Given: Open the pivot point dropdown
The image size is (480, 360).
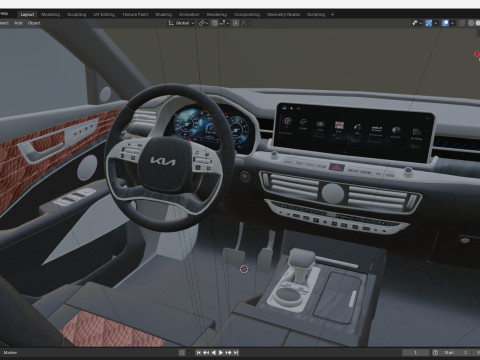Looking at the screenshot, I should [203, 23].
